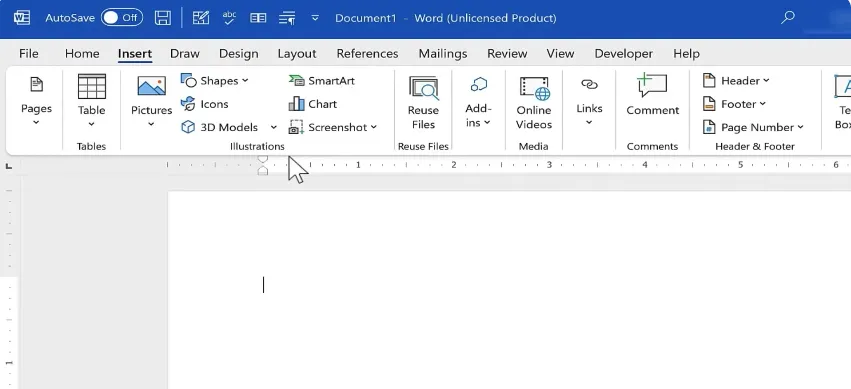Open the Developer tab

pyautogui.click(x=624, y=54)
